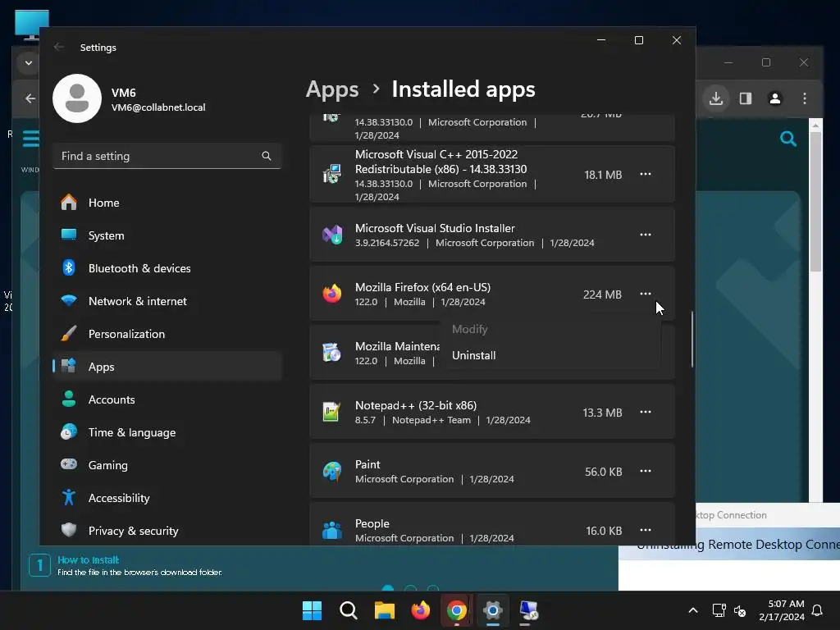Screen dimensions: 840x630
Task: Open the hamburger menu on the webpage
Action: point(31,138)
